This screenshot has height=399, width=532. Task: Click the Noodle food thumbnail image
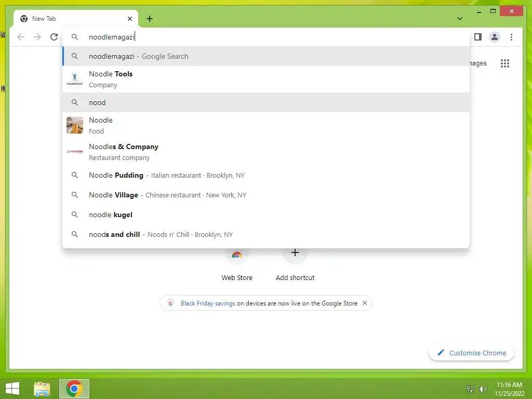click(75, 125)
